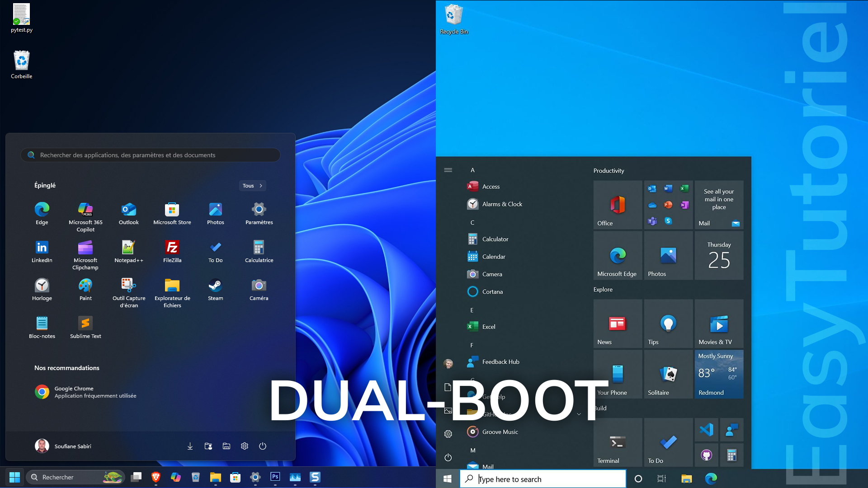The width and height of the screenshot is (868, 488).
Task: Launch Office from the Productivity tiles
Action: 618,205
